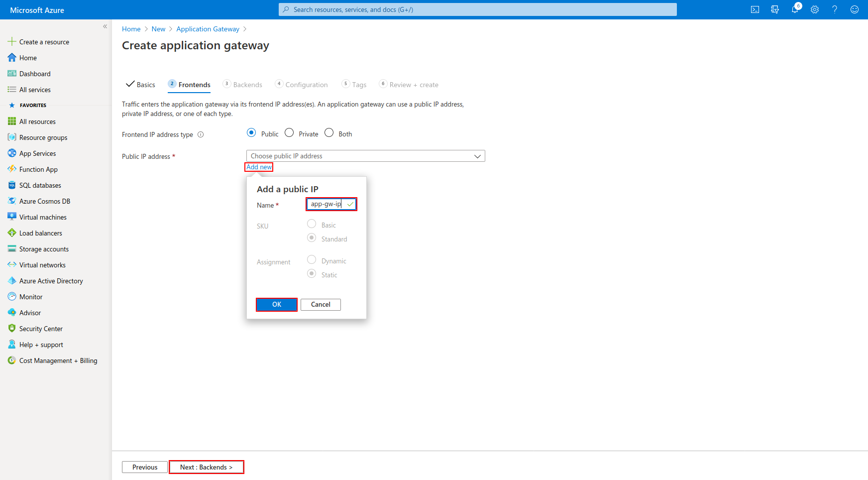Click the Advisor icon in sidebar
868x480 pixels.
coord(12,313)
